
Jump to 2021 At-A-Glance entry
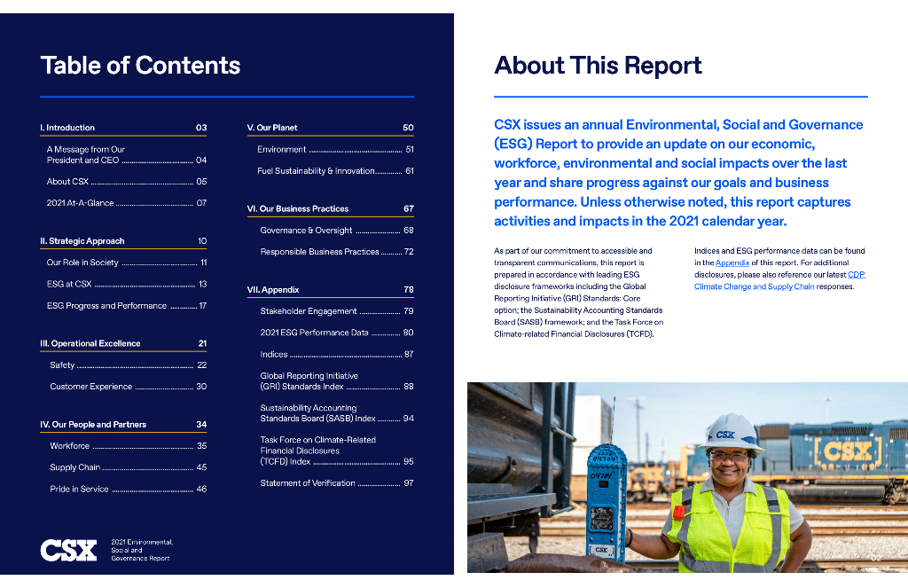point(126,203)
